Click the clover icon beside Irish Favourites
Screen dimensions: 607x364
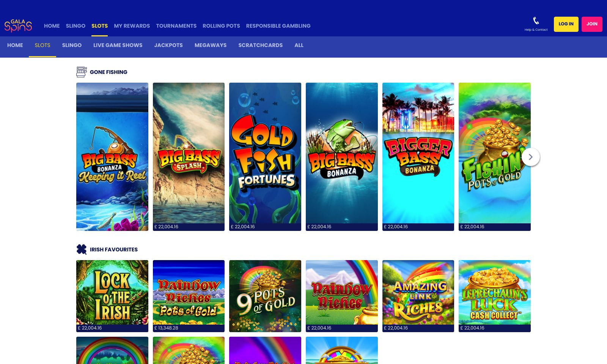tap(81, 249)
